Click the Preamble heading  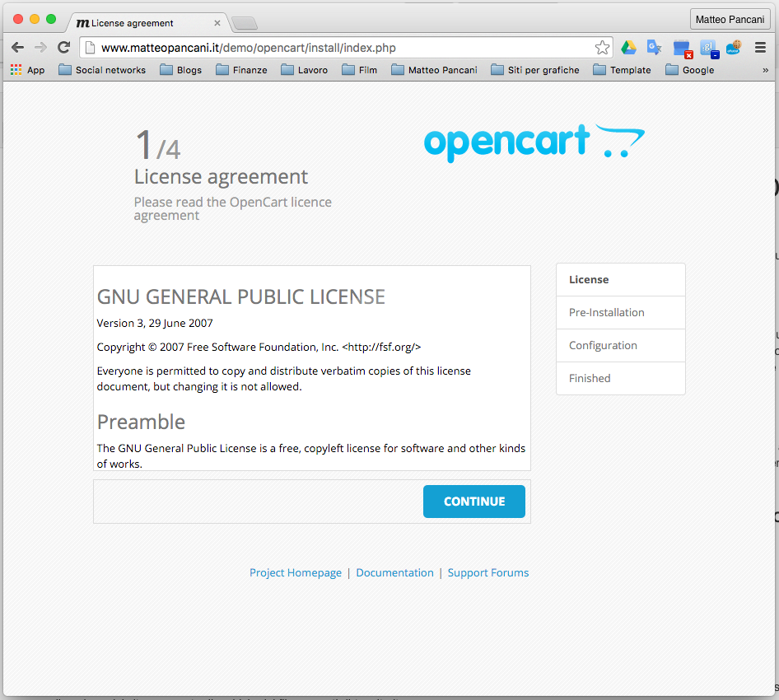pyautogui.click(x=141, y=422)
